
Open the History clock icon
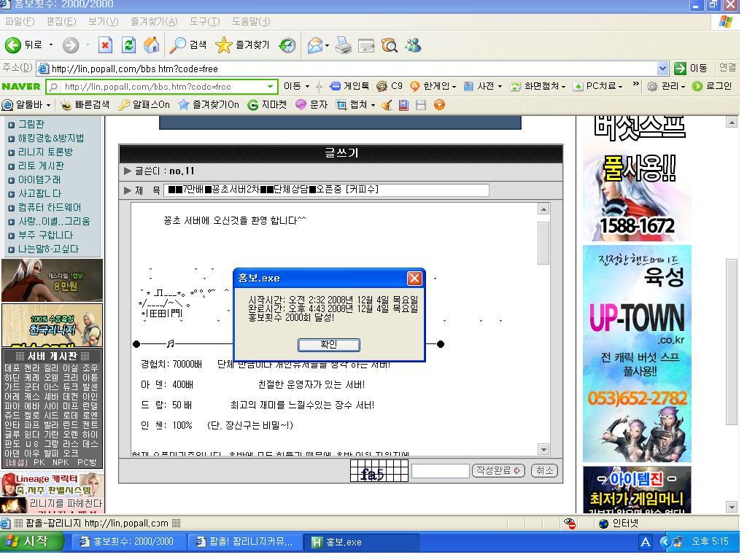[287, 45]
